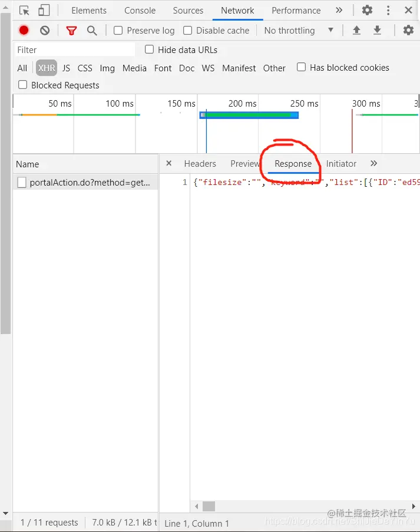Click the "filesize" JSON response text
This screenshot has height=532, width=420.
(x=222, y=182)
